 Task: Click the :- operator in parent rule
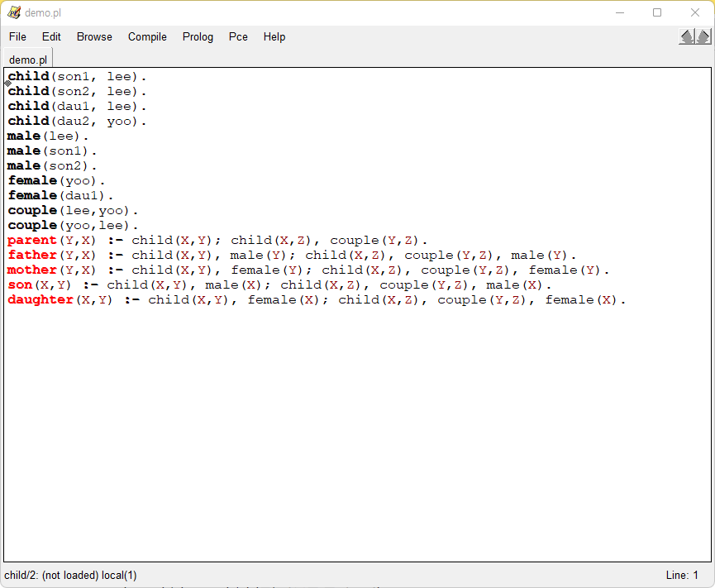point(115,241)
